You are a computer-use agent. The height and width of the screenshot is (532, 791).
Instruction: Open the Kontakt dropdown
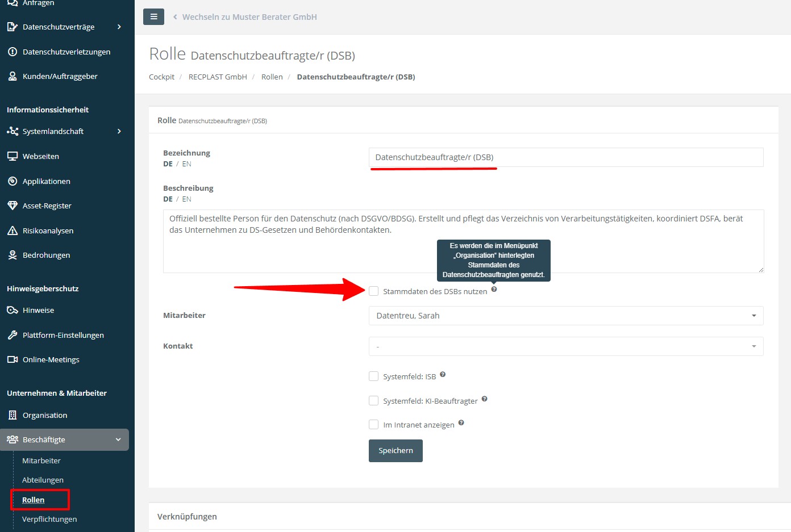click(565, 346)
